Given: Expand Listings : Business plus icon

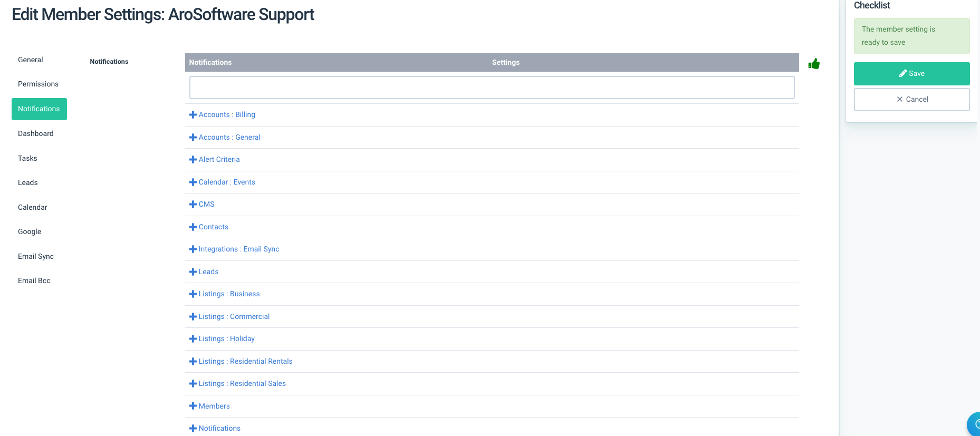Looking at the screenshot, I should click(193, 294).
